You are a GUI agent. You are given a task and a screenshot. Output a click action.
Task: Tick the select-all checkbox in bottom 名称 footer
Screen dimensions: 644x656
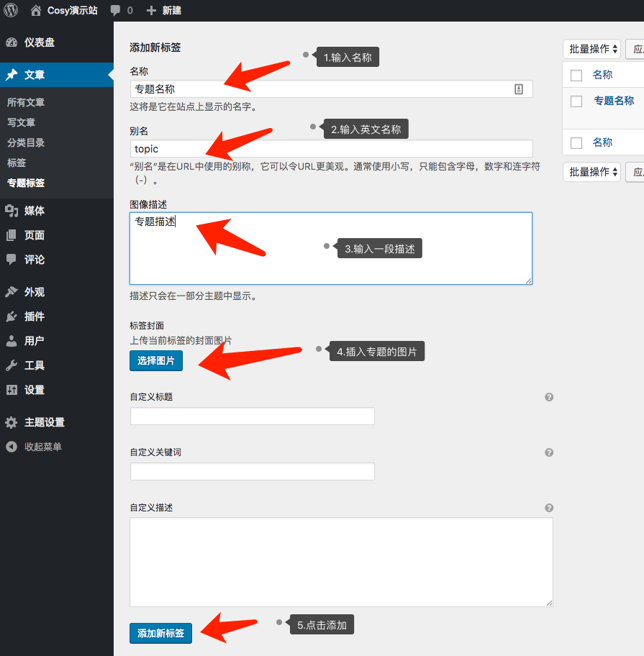tap(576, 142)
